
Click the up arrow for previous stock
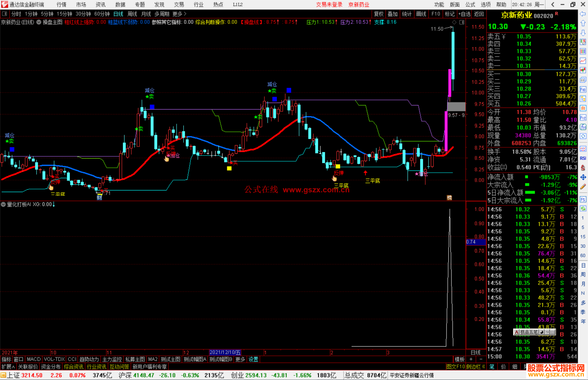[583, 23]
